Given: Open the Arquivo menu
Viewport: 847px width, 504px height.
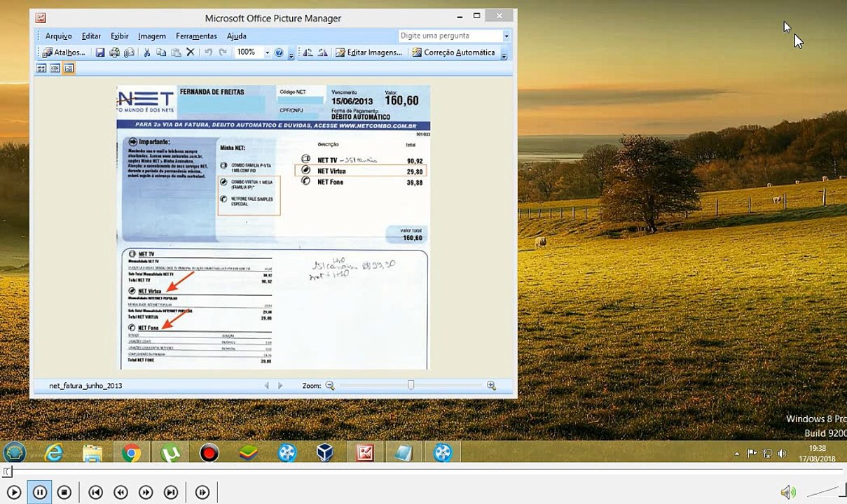Looking at the screenshot, I should click(x=59, y=36).
